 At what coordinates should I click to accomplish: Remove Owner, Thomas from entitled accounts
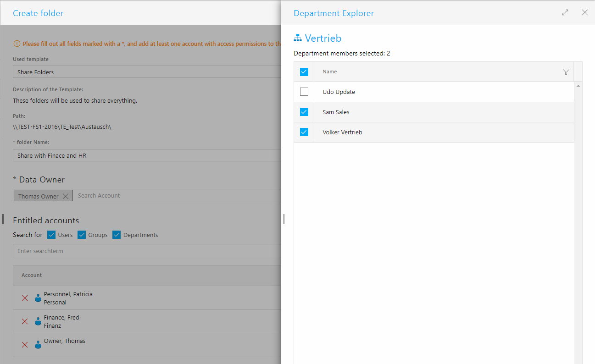[25, 345]
